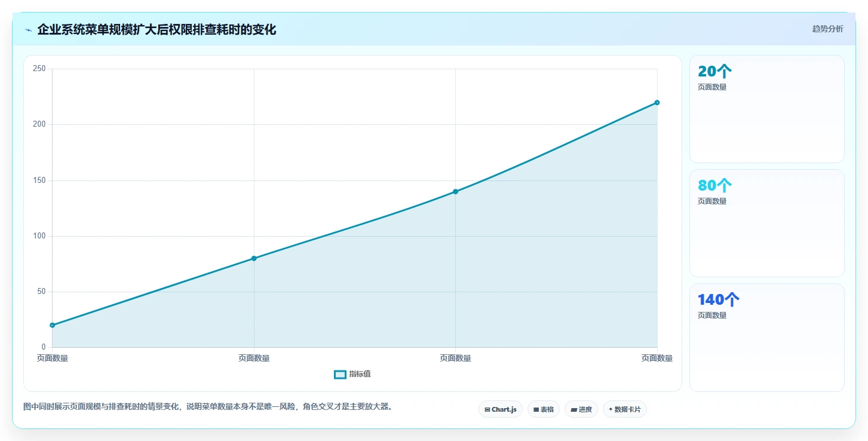
Task: Click the data point at value 20
Action: click(53, 325)
